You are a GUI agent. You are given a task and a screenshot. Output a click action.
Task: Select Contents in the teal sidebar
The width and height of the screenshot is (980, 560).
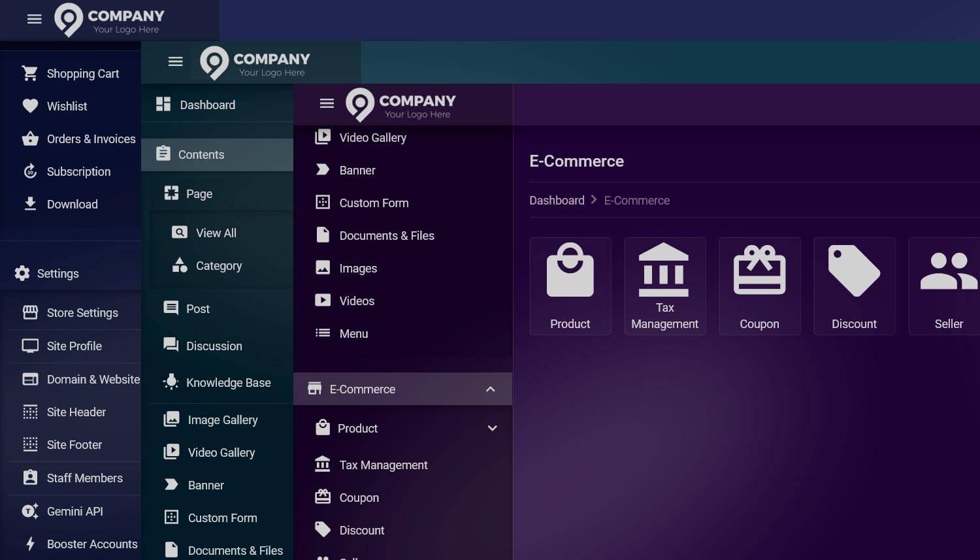[218, 154]
